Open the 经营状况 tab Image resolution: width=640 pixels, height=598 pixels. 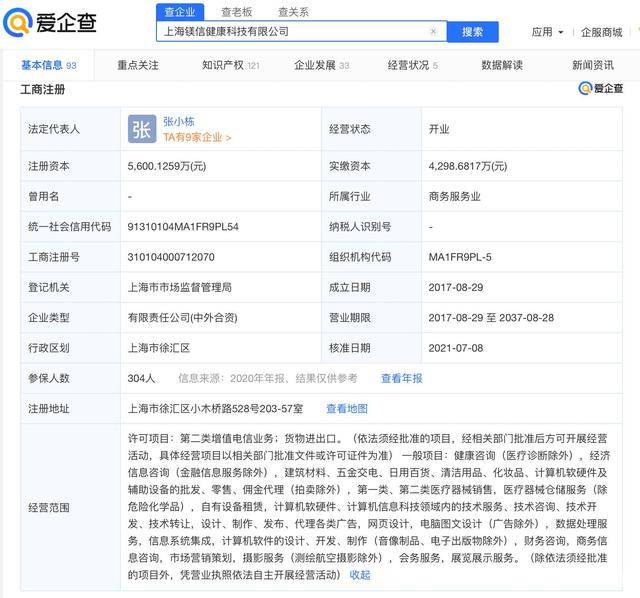tap(413, 65)
